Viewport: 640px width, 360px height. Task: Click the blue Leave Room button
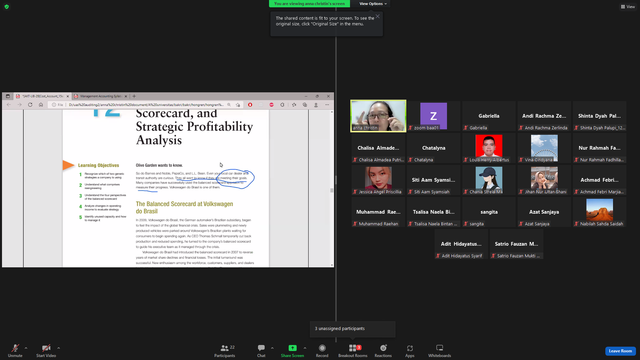[620, 351]
